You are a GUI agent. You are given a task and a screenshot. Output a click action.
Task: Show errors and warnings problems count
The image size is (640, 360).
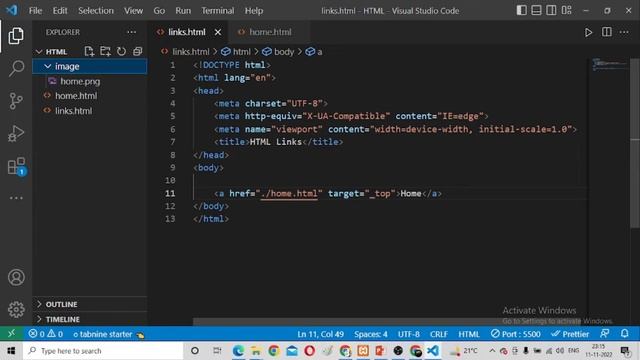tap(46, 334)
